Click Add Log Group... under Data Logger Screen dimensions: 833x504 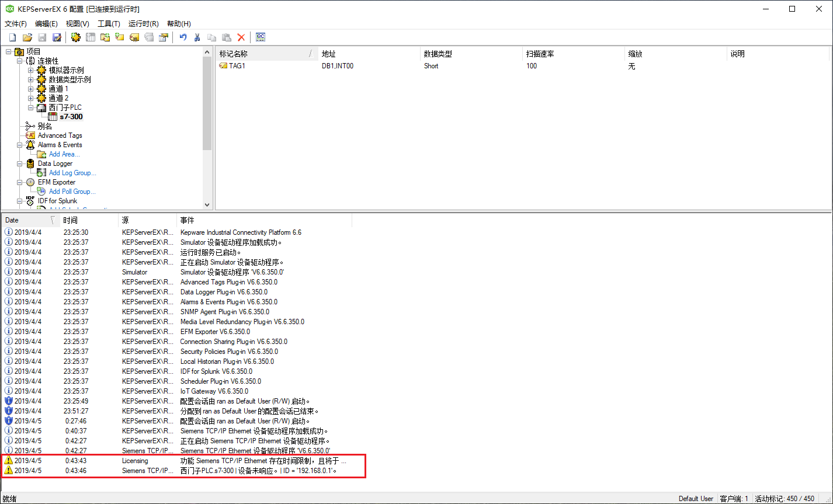click(72, 172)
